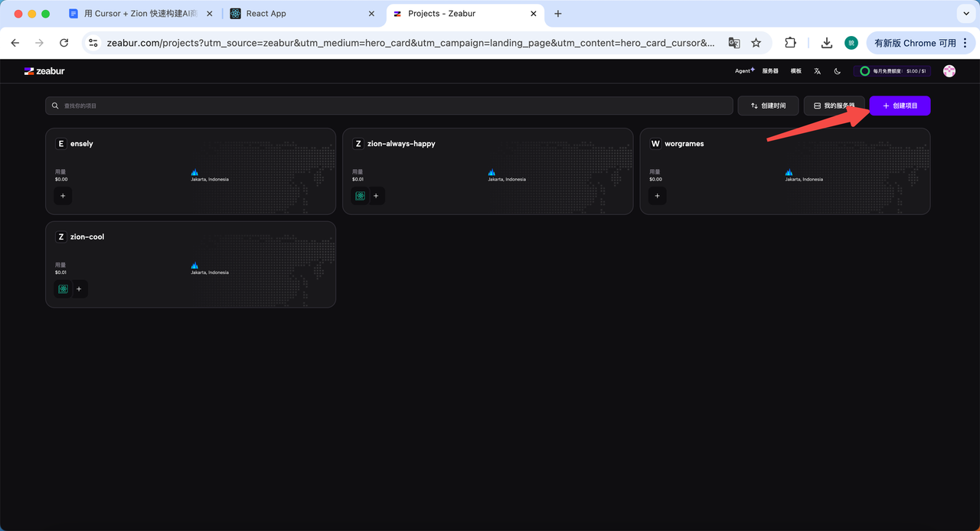Focus the 查找你的项目 search field
This screenshot has height=531, width=980.
(389, 106)
